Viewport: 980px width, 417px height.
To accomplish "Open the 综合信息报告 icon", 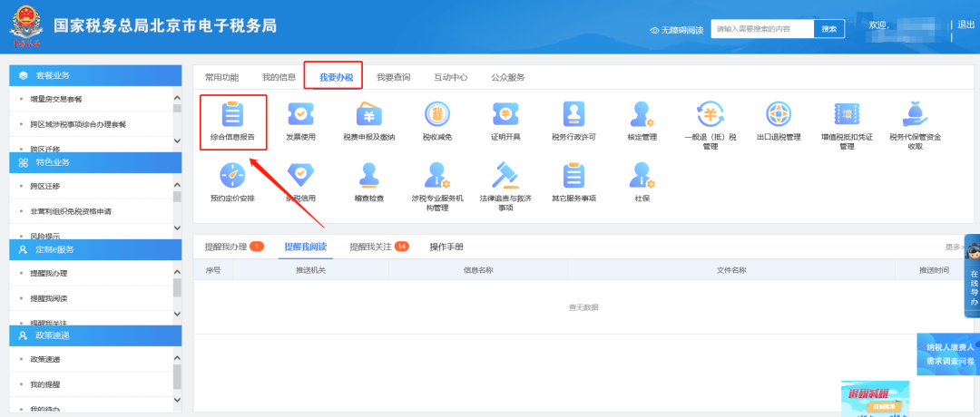I will (232, 115).
